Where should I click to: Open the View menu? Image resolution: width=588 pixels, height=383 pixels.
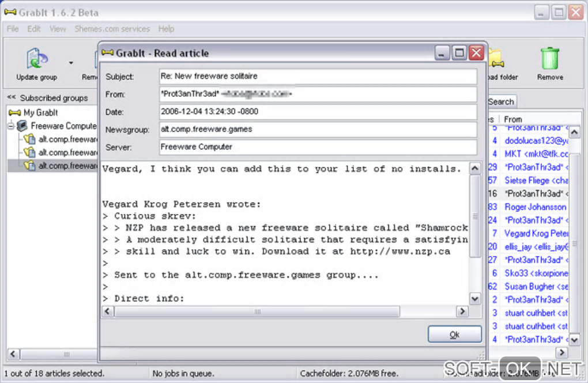[x=58, y=29]
